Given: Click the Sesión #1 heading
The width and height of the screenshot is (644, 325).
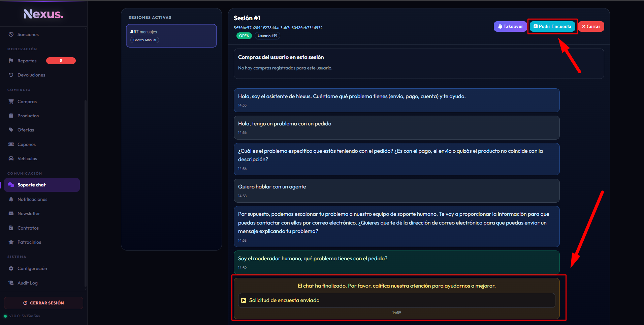Looking at the screenshot, I should pyautogui.click(x=247, y=18).
